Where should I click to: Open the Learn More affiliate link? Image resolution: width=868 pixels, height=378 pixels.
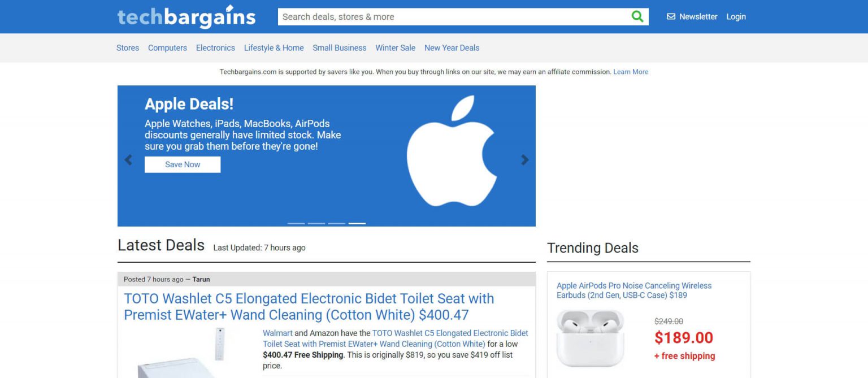[631, 72]
